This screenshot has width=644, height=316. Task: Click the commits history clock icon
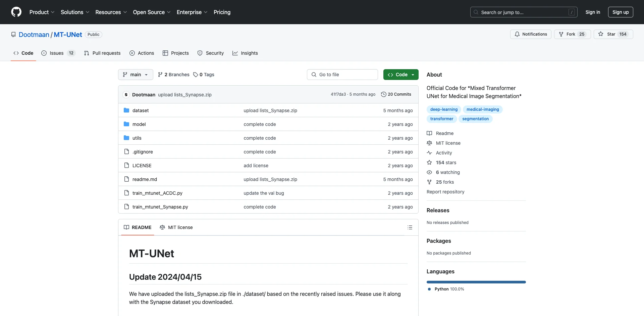(x=383, y=94)
